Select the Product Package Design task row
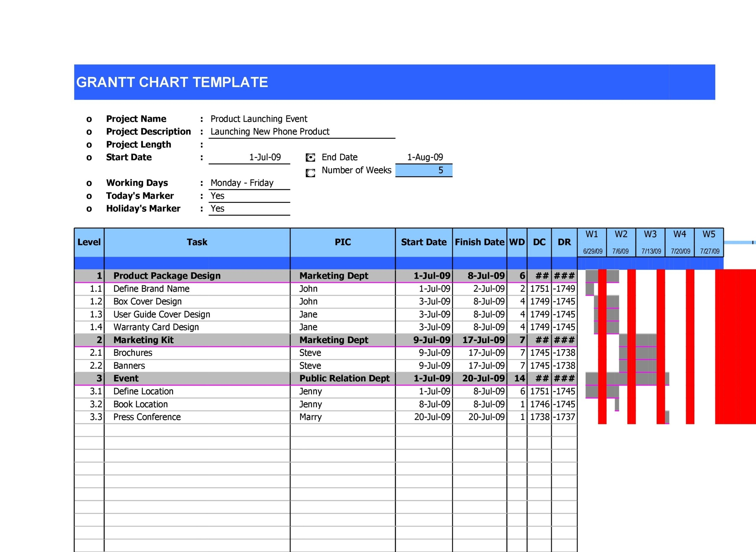 [x=167, y=276]
